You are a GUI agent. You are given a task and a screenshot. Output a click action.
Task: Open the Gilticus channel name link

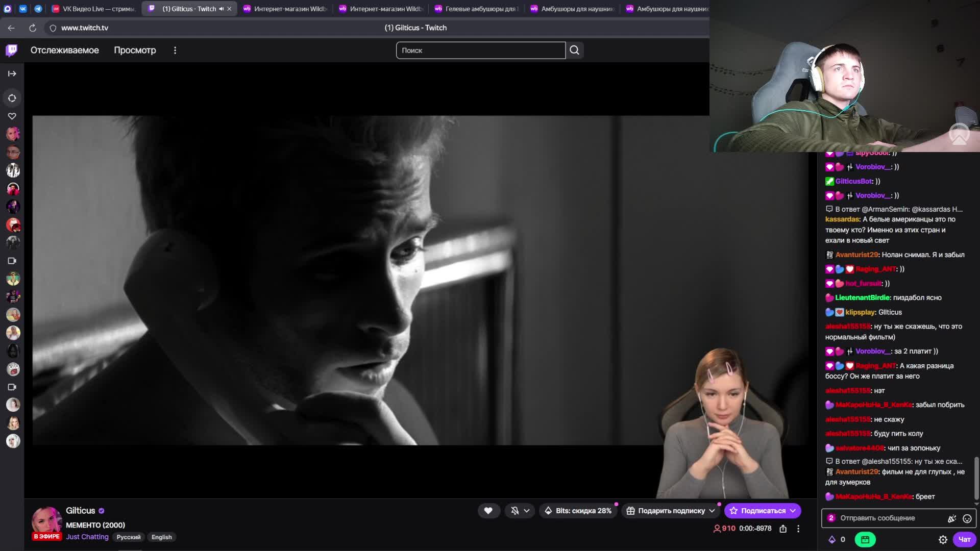point(80,511)
